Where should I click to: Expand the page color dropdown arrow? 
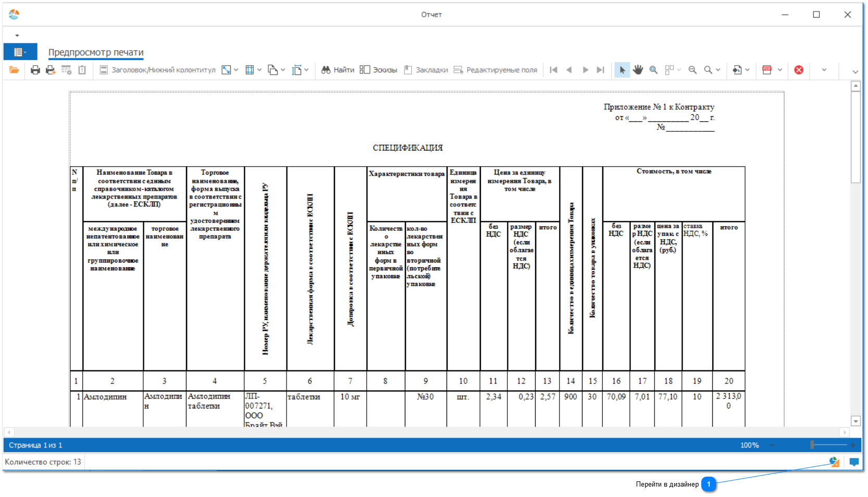click(x=748, y=70)
